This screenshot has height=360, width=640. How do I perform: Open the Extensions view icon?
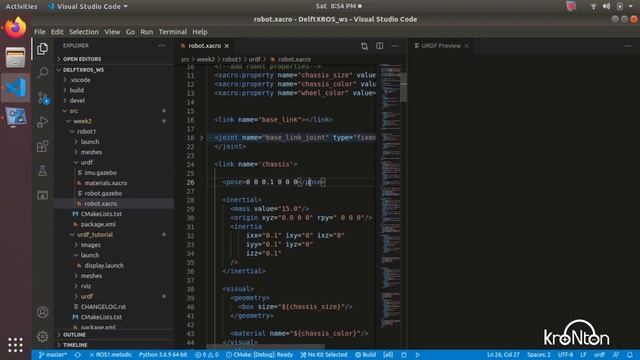(42, 146)
